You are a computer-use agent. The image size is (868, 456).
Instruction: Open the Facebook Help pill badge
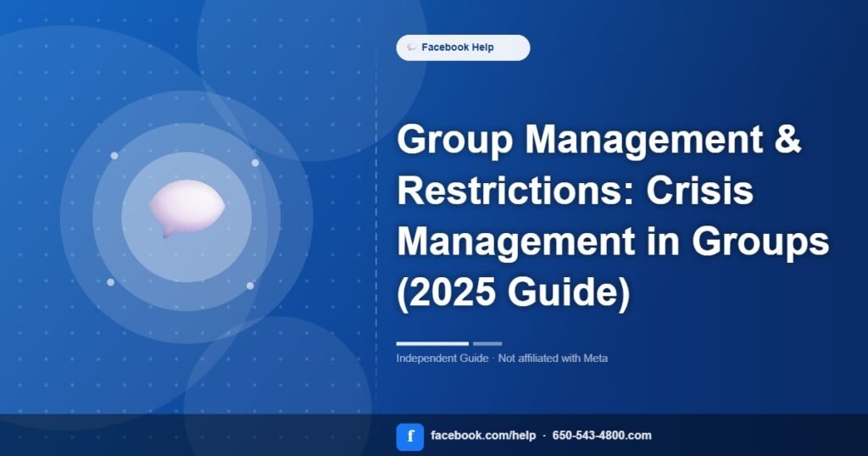pos(463,48)
